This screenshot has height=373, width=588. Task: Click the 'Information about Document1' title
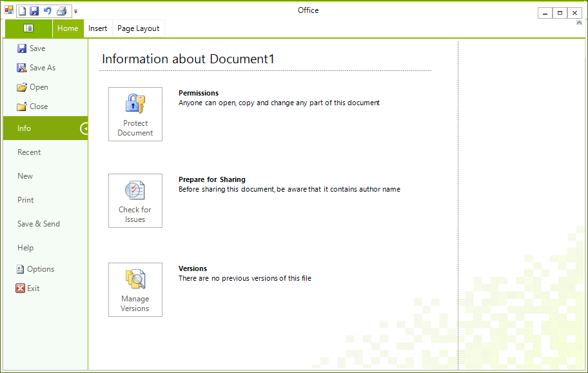point(188,59)
